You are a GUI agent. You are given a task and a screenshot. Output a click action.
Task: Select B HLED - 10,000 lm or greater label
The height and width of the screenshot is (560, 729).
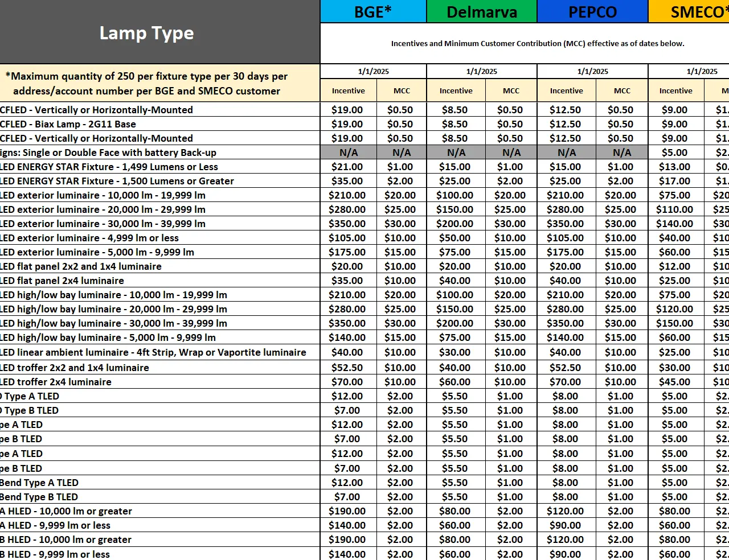coord(66,540)
